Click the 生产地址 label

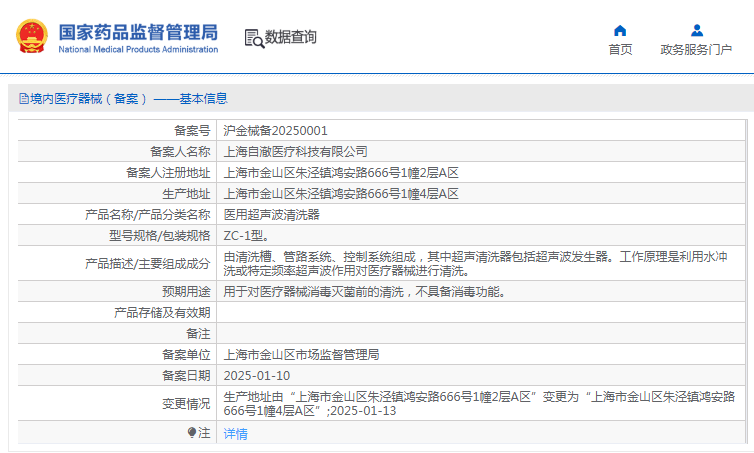187,194
